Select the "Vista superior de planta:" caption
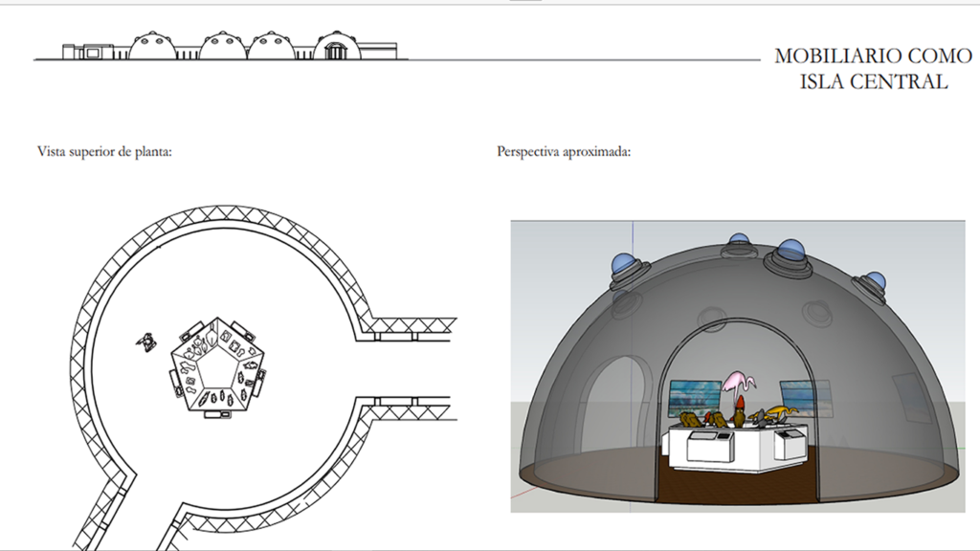 [104, 152]
